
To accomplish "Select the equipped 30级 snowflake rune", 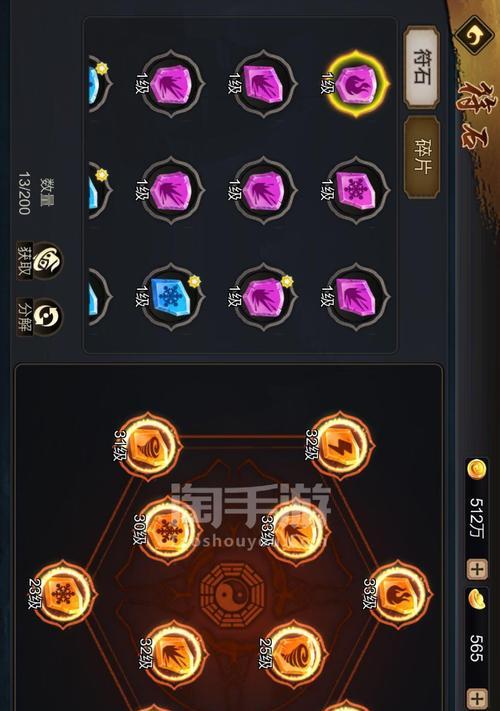I will click(168, 531).
